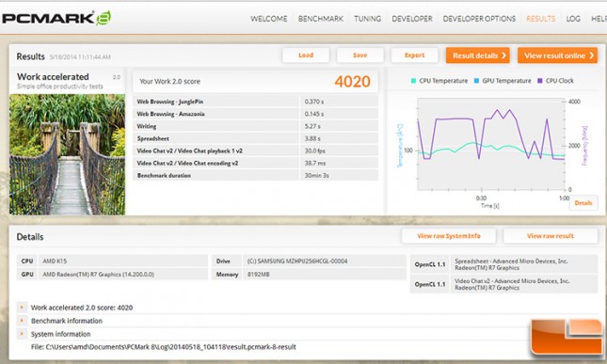
Task: Select Benchmark duration row
Action: coord(255,175)
